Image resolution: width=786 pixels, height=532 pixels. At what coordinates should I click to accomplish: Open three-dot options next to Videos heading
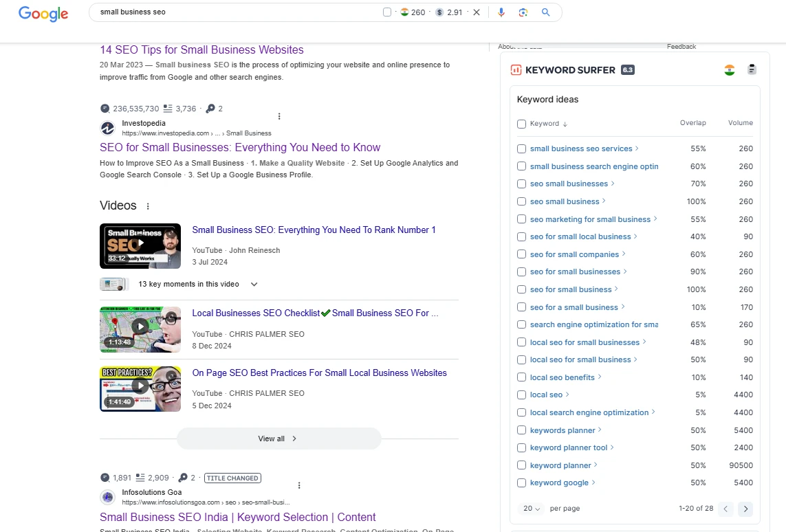coord(148,206)
